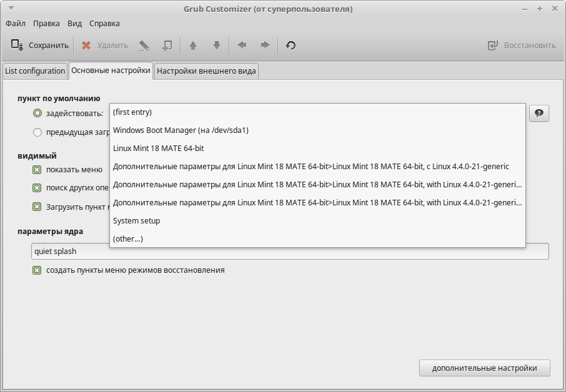566x392 pixels.
Task: Toggle the показать меню checkbox
Action: pyautogui.click(x=37, y=170)
